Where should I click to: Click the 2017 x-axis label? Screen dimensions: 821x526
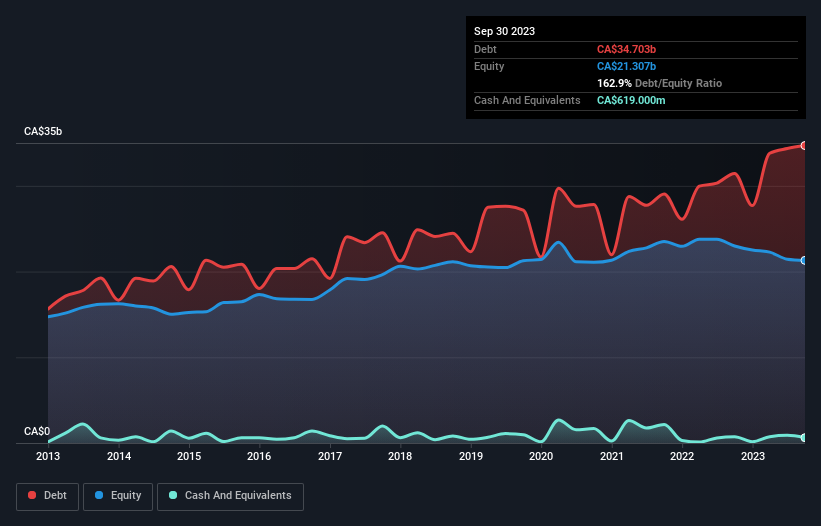(x=330, y=456)
